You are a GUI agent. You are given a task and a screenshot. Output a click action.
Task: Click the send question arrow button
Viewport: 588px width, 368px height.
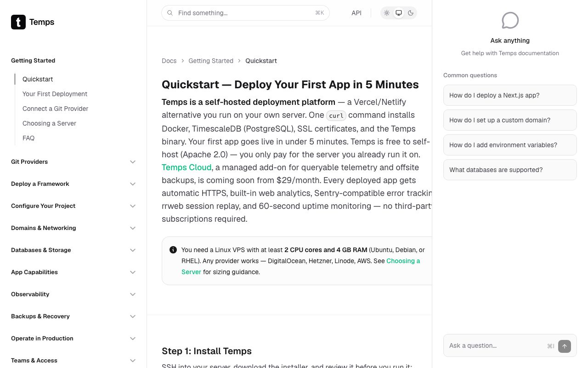pos(565,346)
